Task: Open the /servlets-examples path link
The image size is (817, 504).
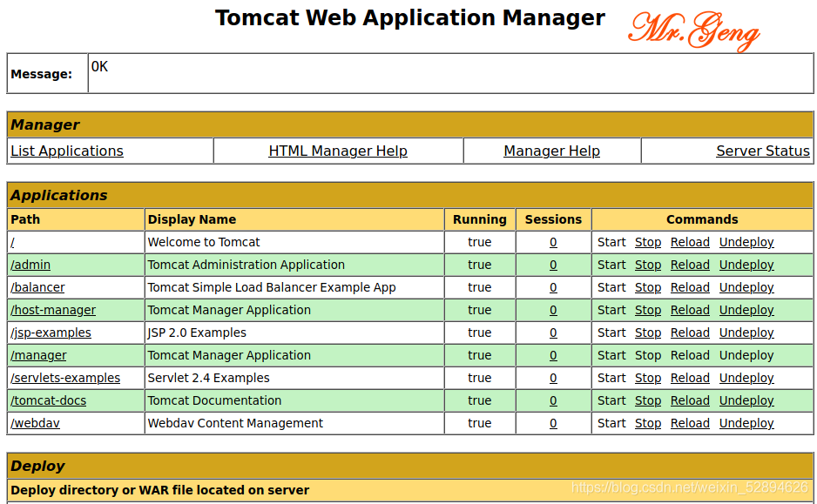Action: 65,378
